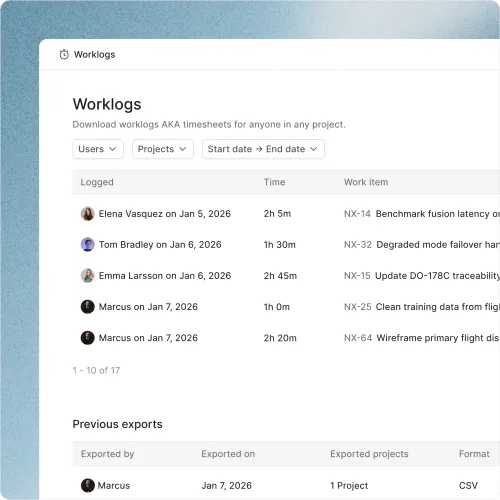
Task: Click Marcus's avatar in Previous exports
Action: click(88, 485)
